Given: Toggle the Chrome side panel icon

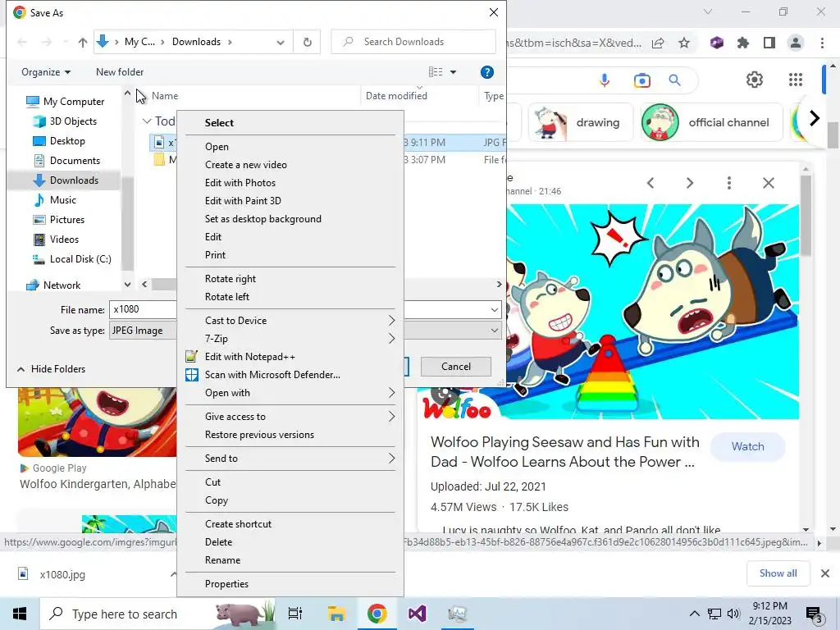Looking at the screenshot, I should click(769, 43).
